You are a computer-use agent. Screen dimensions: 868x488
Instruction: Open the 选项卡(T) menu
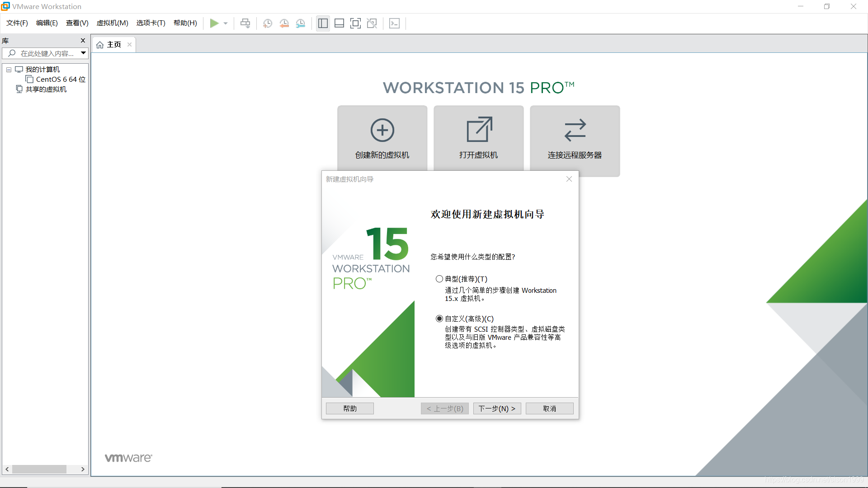tap(151, 23)
